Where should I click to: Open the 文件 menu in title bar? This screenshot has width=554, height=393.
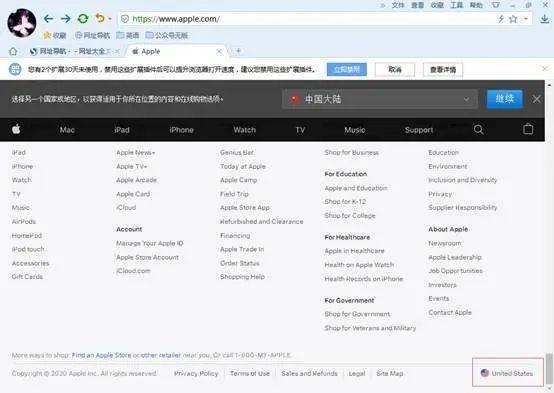(x=398, y=5)
